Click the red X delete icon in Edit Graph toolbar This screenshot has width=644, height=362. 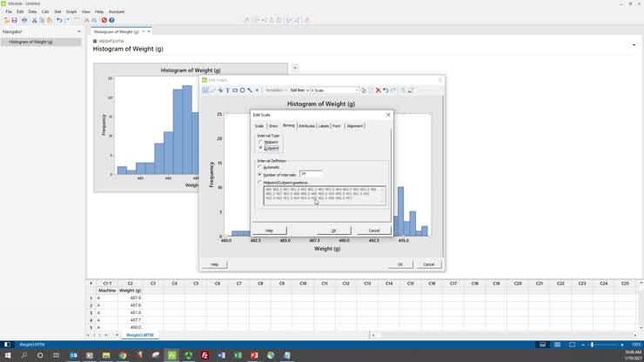[x=378, y=90]
